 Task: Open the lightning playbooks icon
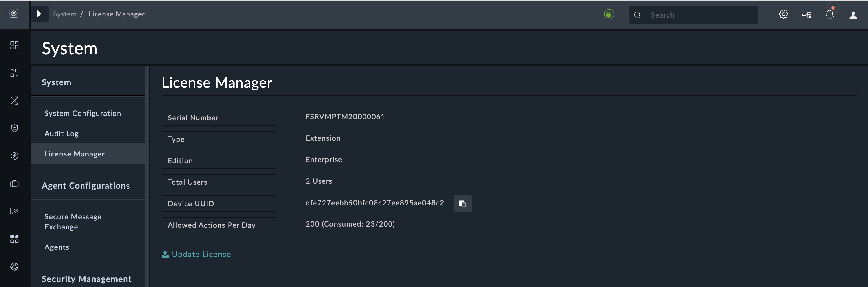(14, 156)
